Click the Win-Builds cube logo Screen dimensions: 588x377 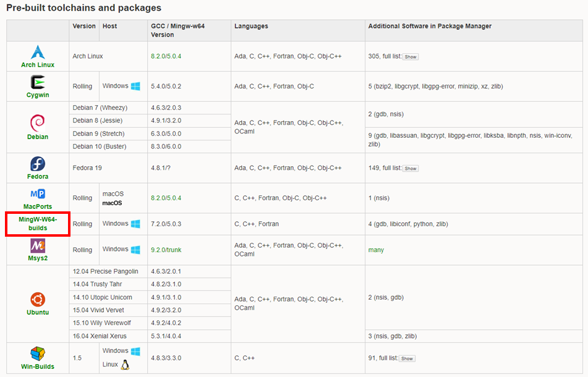38,354
